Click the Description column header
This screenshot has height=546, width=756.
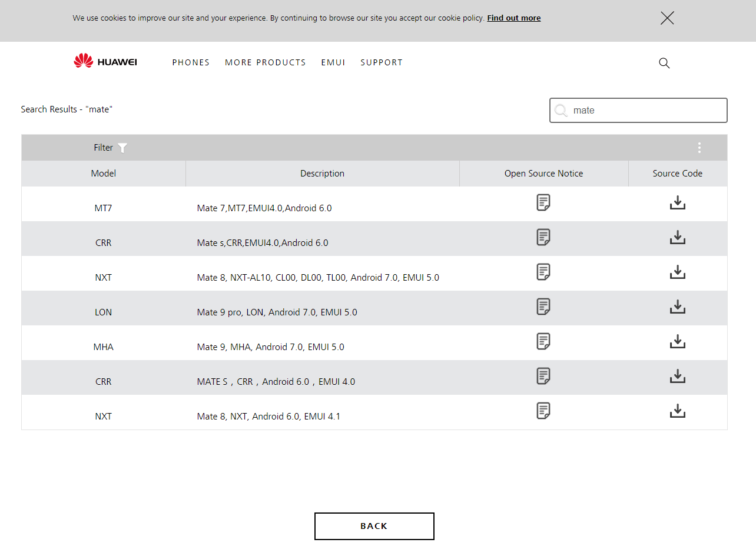tap(323, 174)
